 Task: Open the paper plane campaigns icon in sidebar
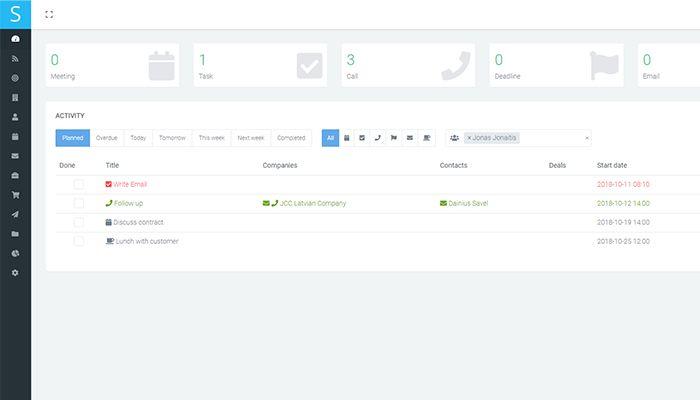pos(15,214)
